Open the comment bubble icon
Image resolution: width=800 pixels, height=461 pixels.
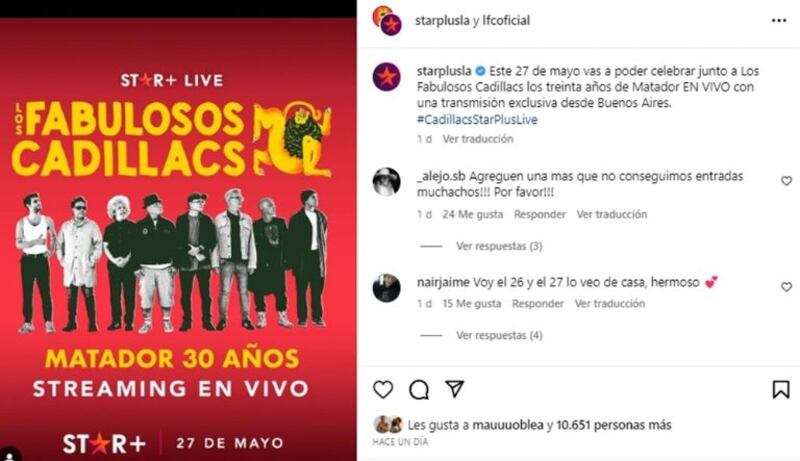tap(419, 390)
